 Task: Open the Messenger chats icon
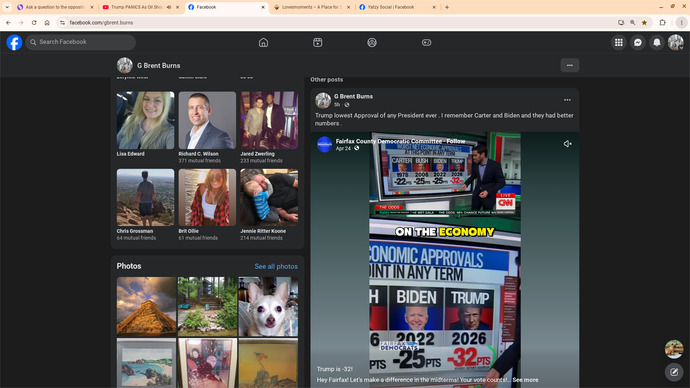pyautogui.click(x=638, y=42)
